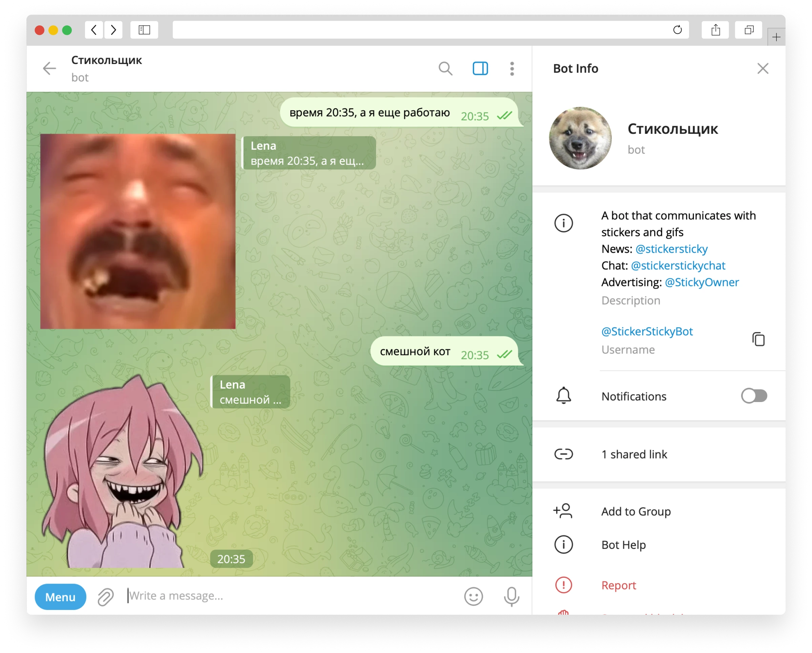Image resolution: width=812 pixels, height=653 pixels.
Task: Open the @stickersticky news link
Action: tap(671, 249)
